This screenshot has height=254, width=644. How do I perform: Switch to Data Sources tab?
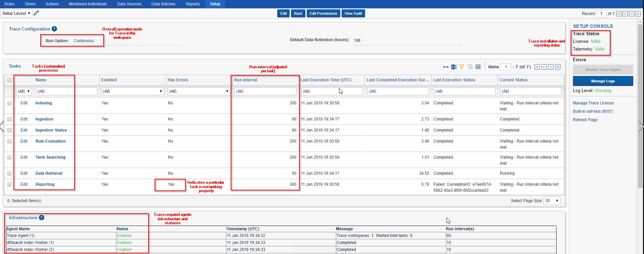(129, 4)
